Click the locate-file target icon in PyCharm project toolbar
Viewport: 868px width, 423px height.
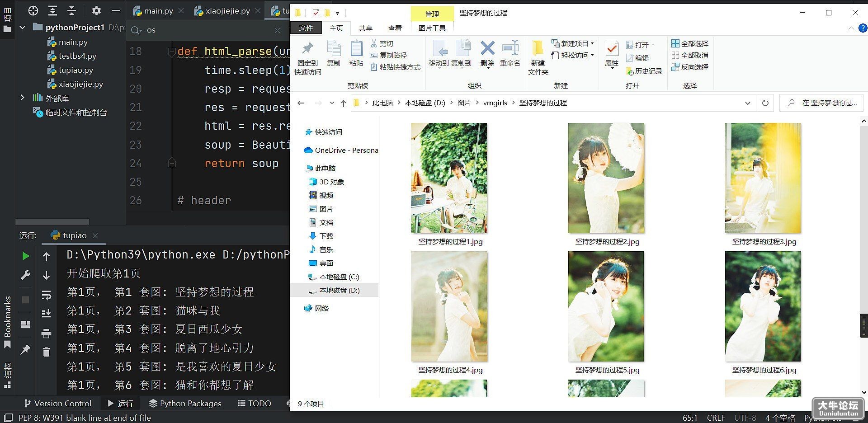tap(33, 11)
